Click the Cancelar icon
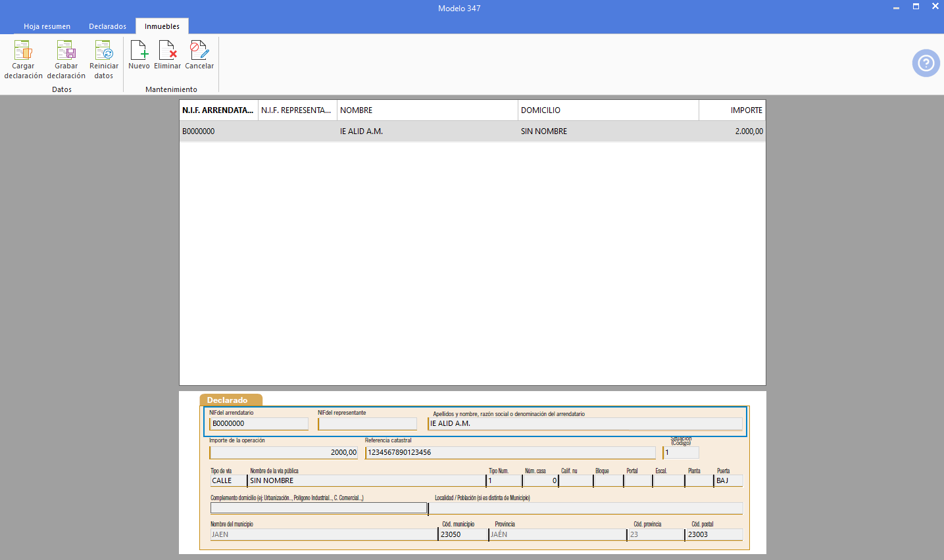This screenshot has height=560, width=944. pos(199,50)
